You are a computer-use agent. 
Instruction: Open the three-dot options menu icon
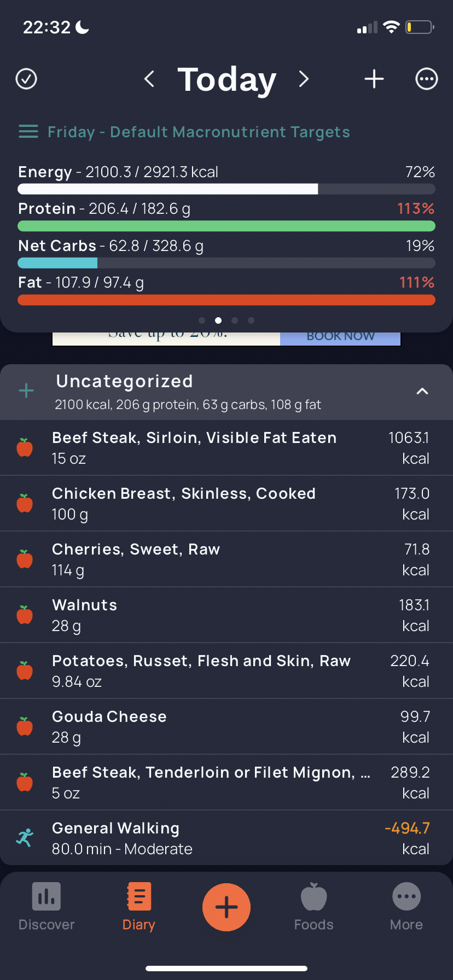click(x=427, y=79)
